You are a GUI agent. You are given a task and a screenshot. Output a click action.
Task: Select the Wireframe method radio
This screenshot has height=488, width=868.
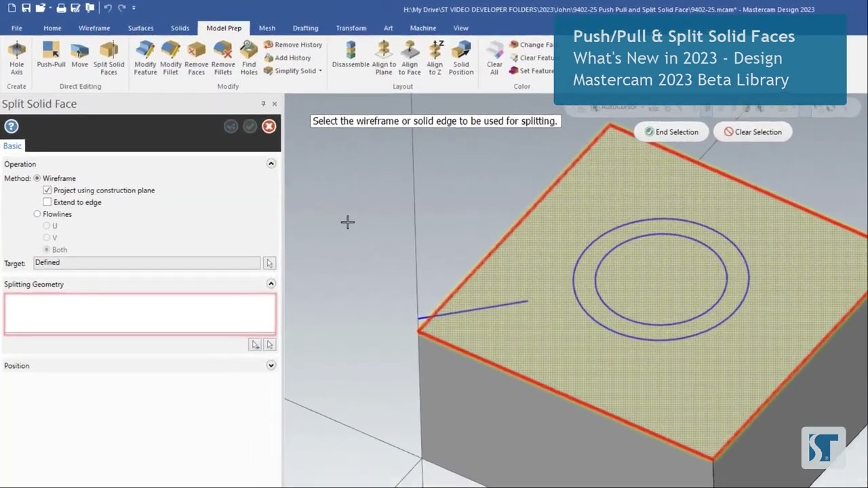point(37,178)
